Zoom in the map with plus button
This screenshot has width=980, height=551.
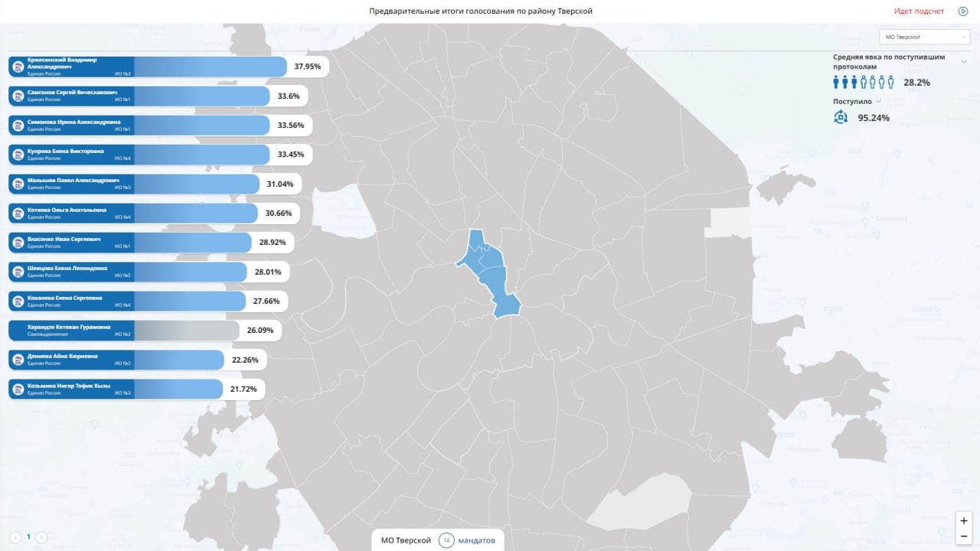click(x=964, y=520)
